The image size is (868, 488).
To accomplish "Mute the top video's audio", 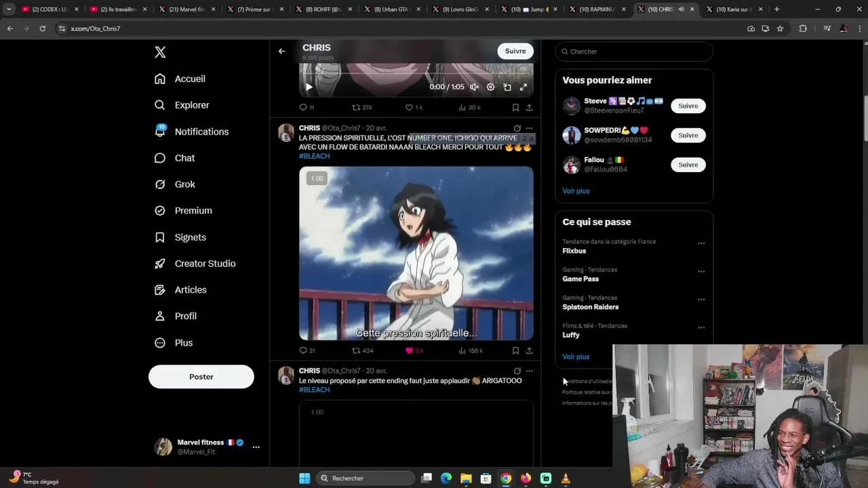I will pos(474,87).
